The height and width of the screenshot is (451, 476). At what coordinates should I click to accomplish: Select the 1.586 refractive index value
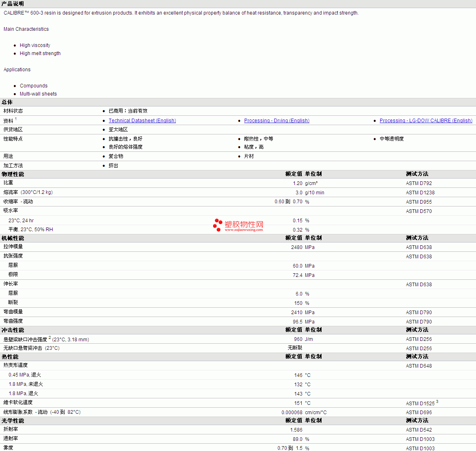[x=296, y=430]
